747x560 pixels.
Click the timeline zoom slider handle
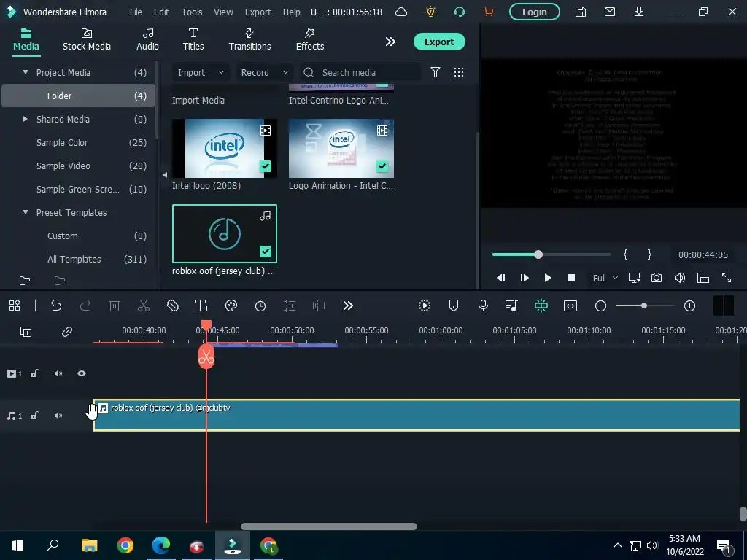point(643,306)
